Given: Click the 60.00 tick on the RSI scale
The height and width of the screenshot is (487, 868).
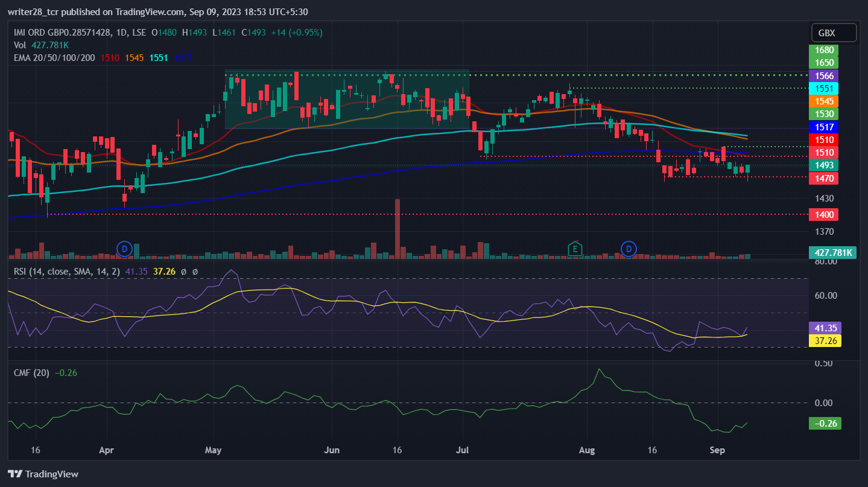Looking at the screenshot, I should (x=825, y=296).
